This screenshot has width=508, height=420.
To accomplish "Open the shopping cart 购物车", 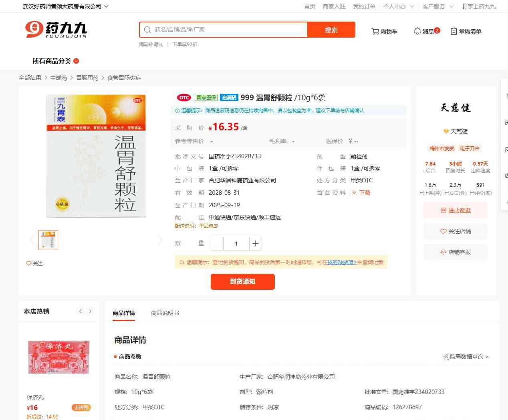I will tap(384, 31).
